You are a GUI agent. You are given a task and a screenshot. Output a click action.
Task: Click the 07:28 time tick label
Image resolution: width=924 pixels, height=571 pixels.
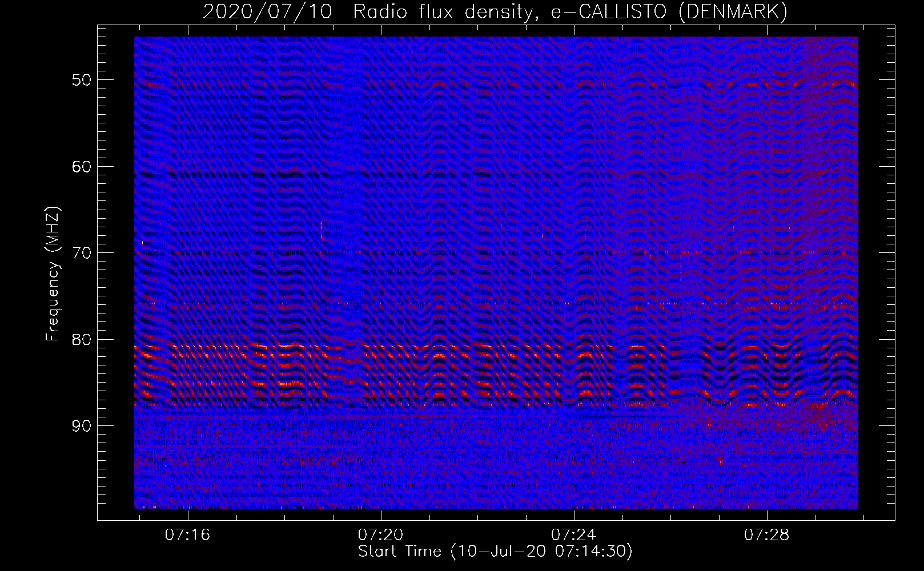(767, 534)
